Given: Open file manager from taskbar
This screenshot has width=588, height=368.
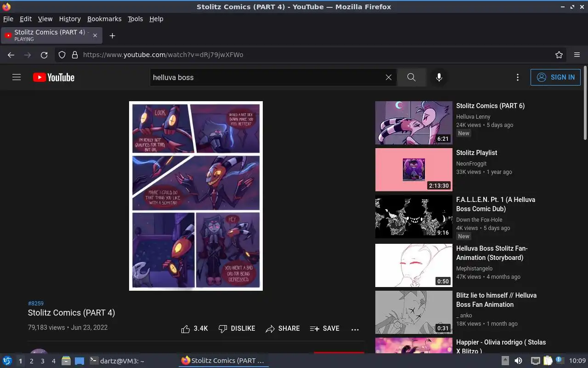Looking at the screenshot, I should 66,361.
